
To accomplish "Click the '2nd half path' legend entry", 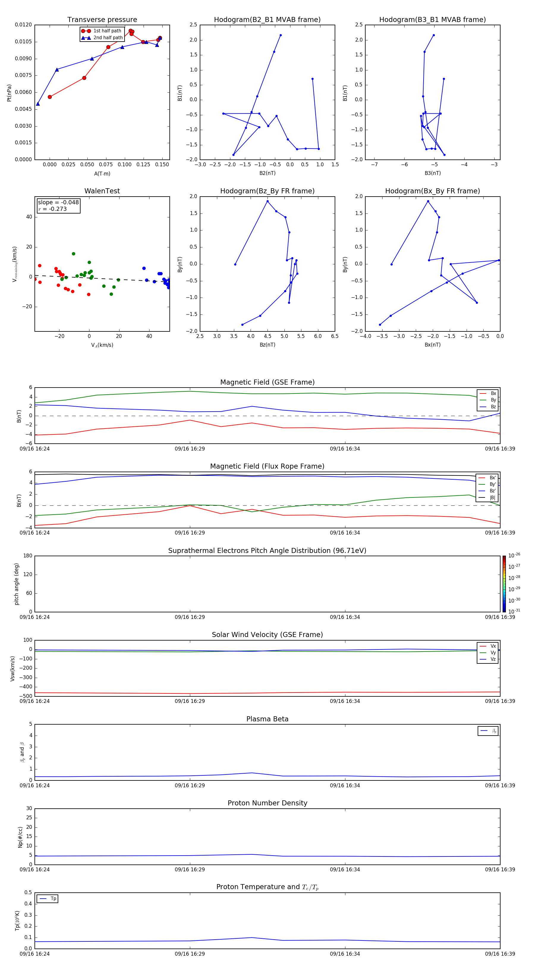I will click(x=102, y=38).
